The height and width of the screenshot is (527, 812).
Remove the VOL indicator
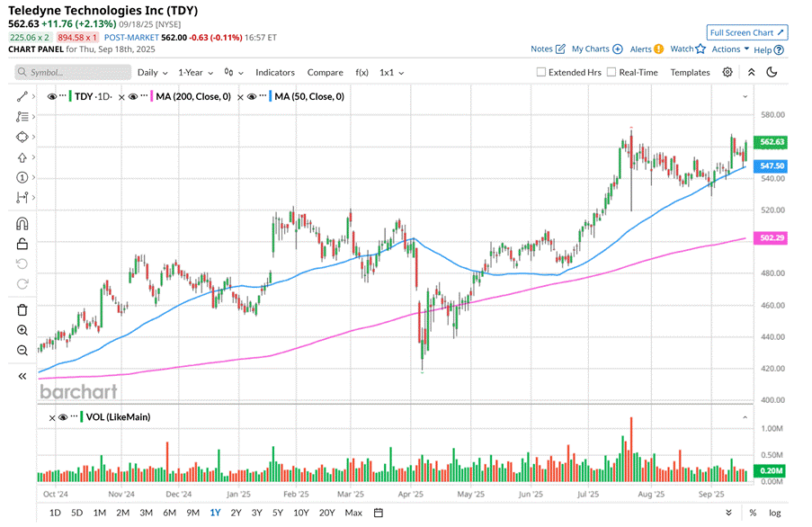52,418
